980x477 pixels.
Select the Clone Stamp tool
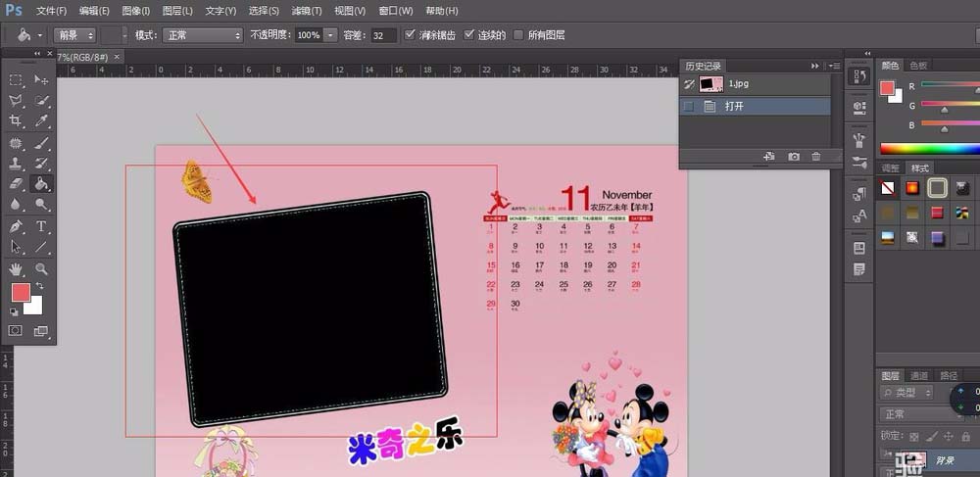click(x=16, y=164)
